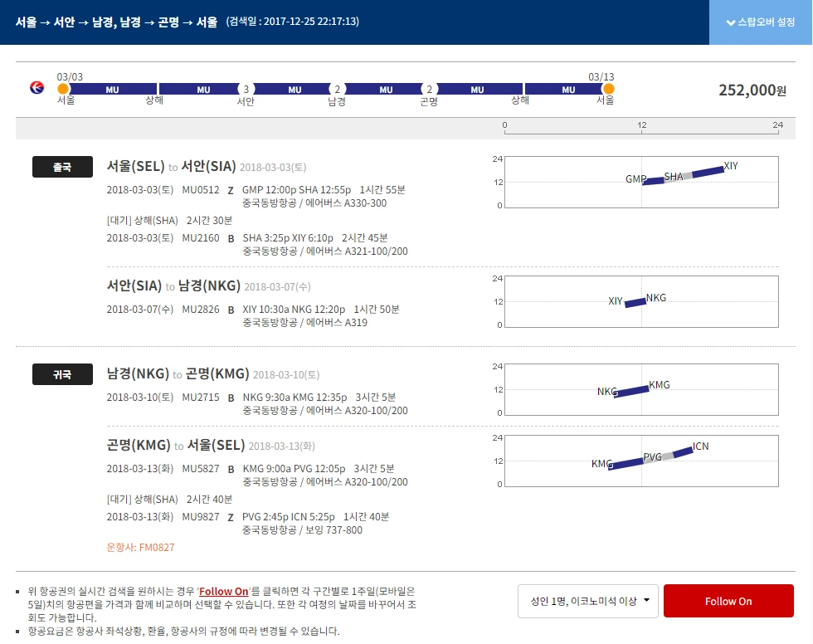Open the '성인 1명, 이코노미석 이상' dropdown
Screen dimensions: 813x644
click(x=587, y=600)
